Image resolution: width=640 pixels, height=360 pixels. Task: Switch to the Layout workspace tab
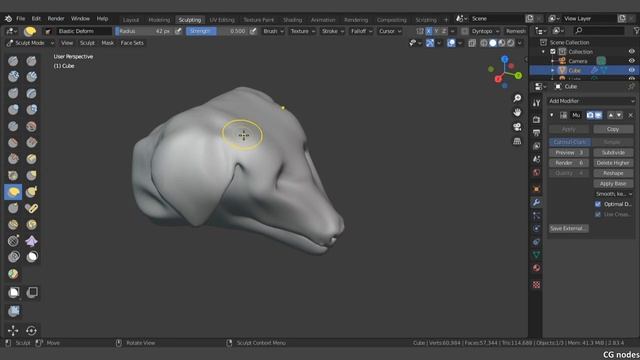(x=131, y=20)
